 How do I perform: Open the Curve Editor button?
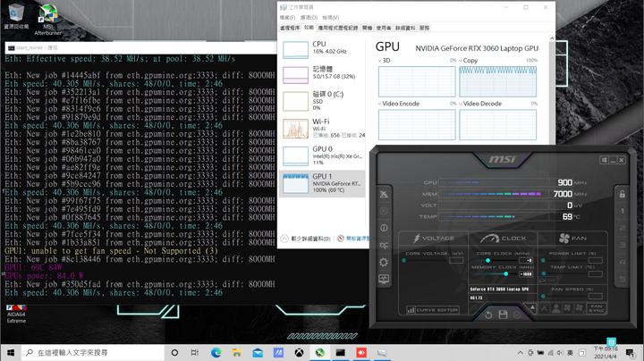point(433,310)
